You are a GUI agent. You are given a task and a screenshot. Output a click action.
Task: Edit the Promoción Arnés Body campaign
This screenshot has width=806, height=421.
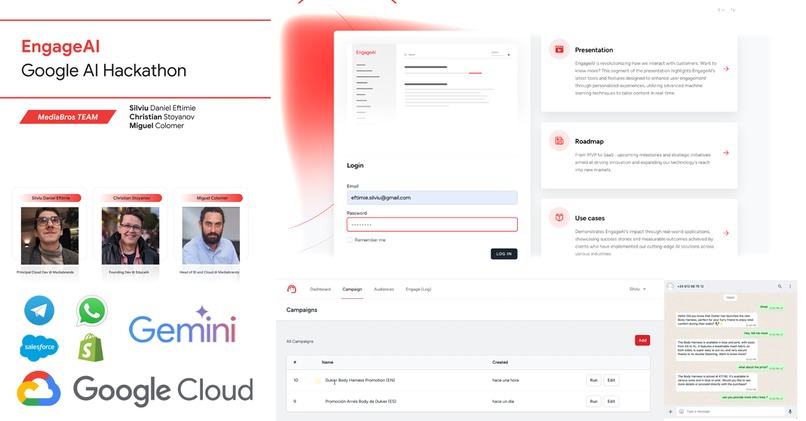tap(611, 401)
